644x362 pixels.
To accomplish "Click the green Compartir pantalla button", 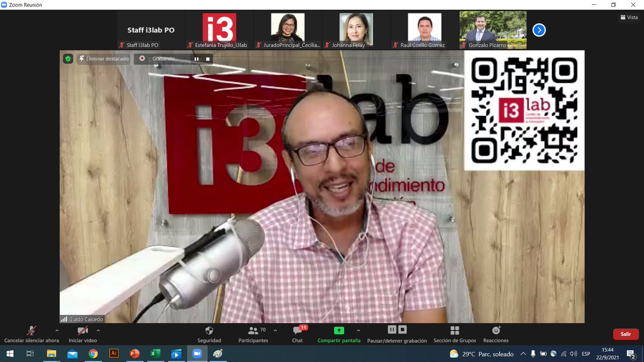I will (339, 334).
